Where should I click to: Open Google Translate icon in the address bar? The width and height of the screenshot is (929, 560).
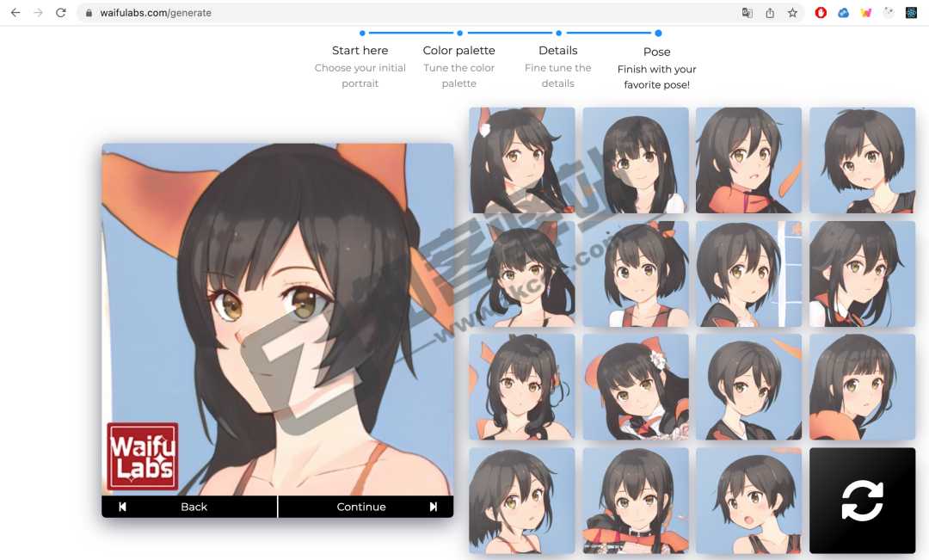tap(748, 13)
